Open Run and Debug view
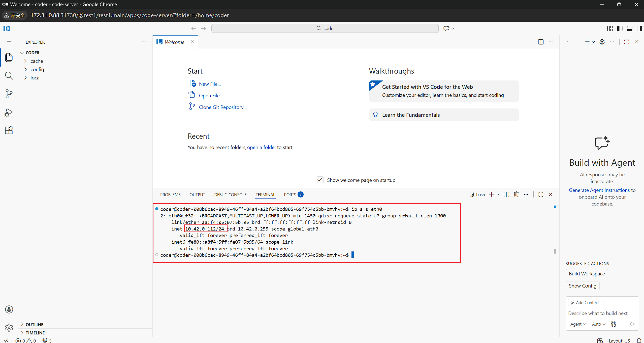 point(9,112)
